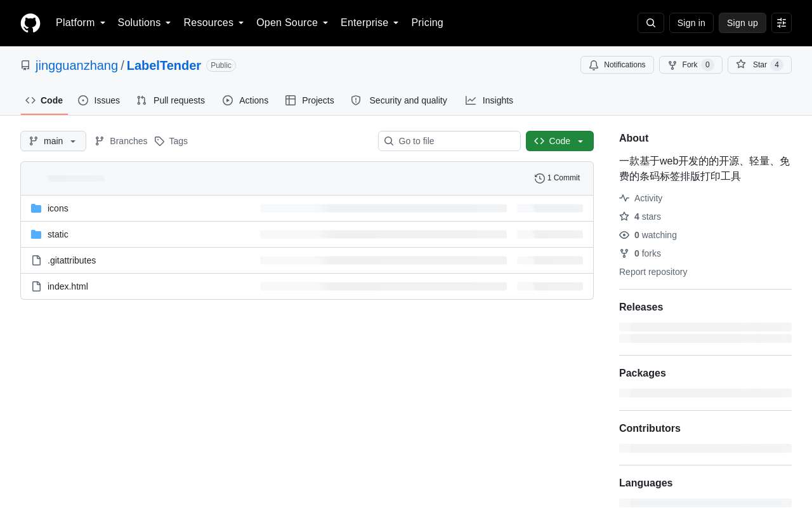Open the Projects tab
The width and height of the screenshot is (812, 508).
click(310, 100)
